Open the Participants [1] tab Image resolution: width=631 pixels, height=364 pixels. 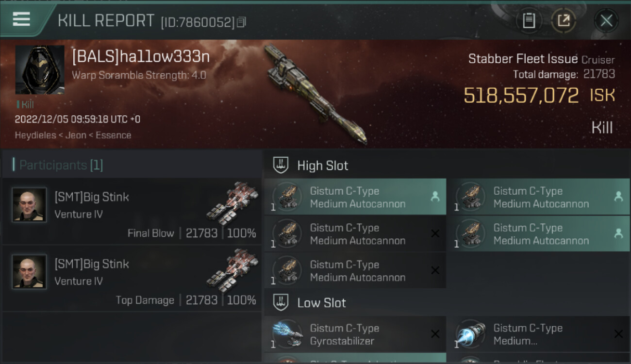coord(61,165)
